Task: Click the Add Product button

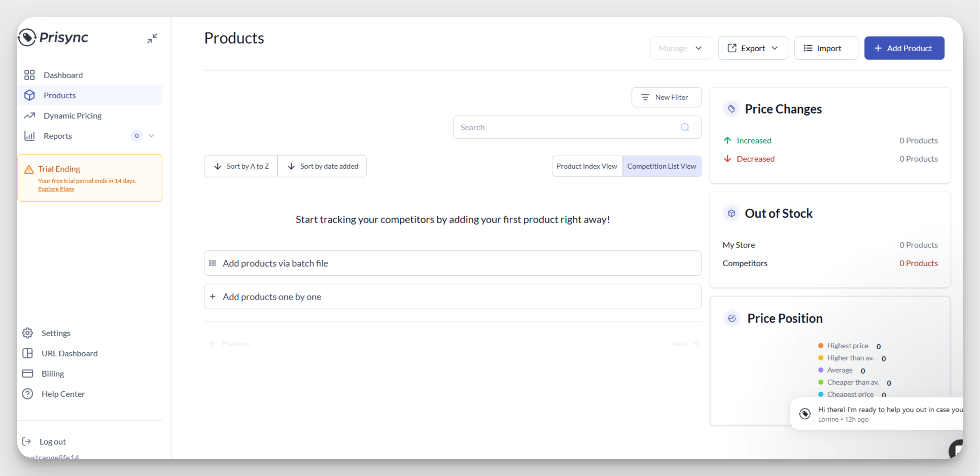Action: [904, 48]
